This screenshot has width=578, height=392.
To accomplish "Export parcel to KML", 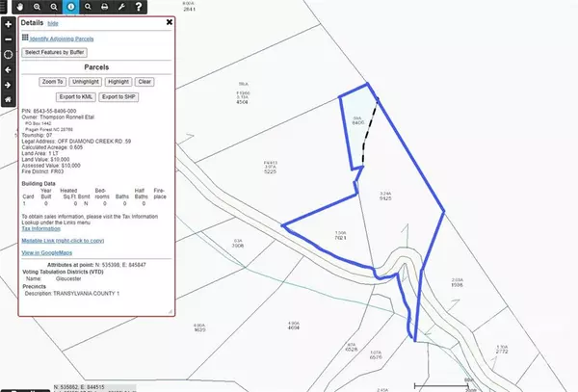I will [x=76, y=97].
